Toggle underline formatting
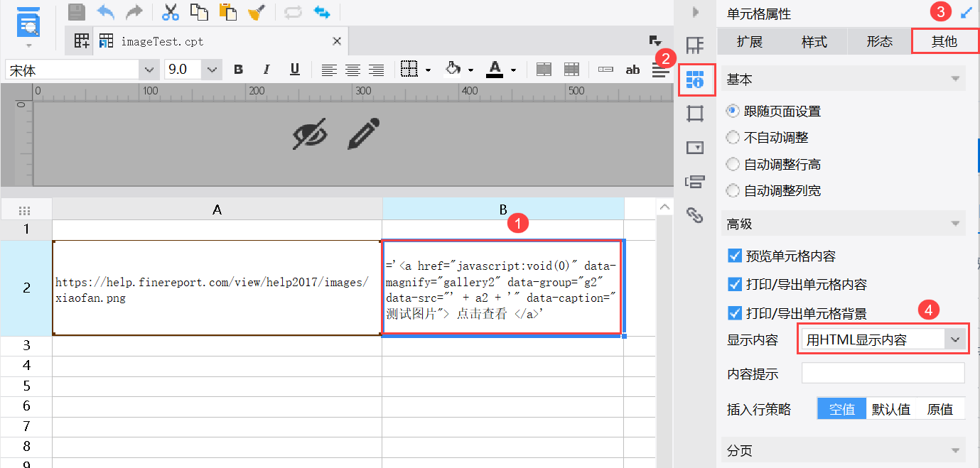Screen dimensions: 980x468 [x=295, y=69]
